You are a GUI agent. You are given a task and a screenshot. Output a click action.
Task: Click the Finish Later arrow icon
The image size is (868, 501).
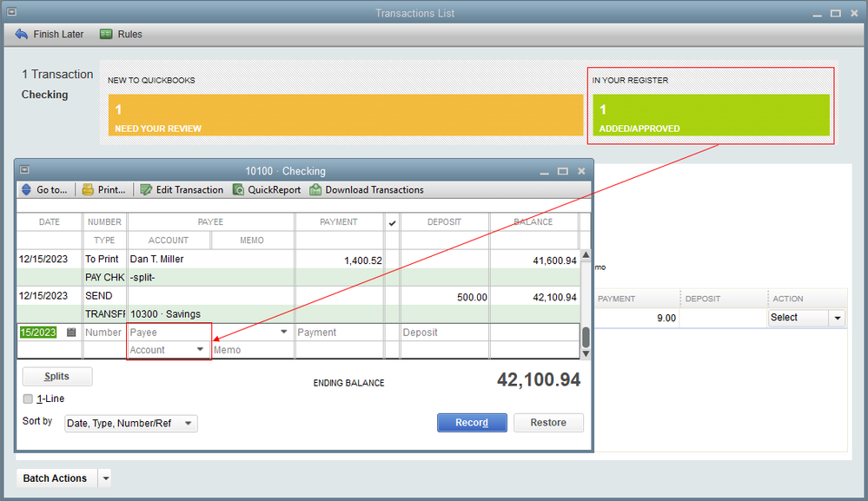pyautogui.click(x=22, y=34)
